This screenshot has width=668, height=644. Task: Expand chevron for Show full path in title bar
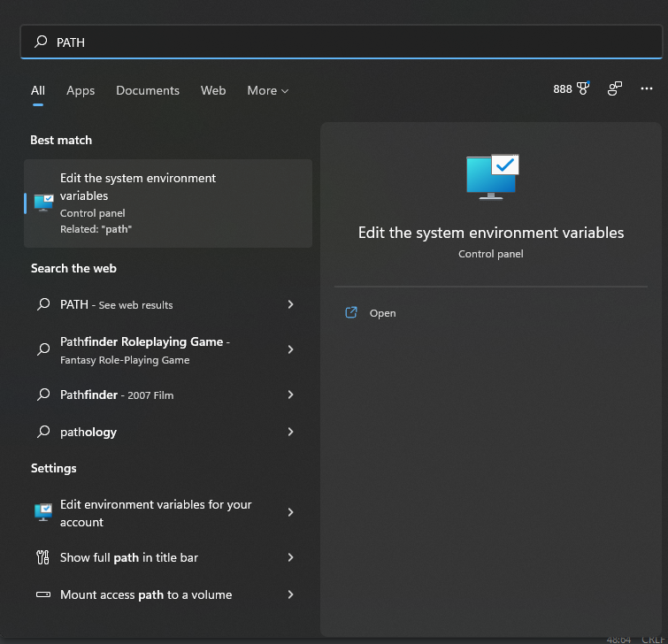coord(290,557)
